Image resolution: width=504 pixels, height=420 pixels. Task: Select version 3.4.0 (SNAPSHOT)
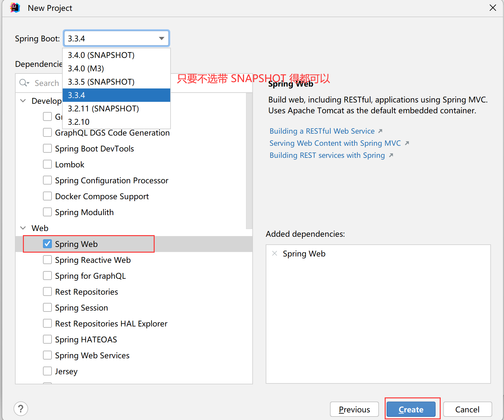click(x=116, y=55)
